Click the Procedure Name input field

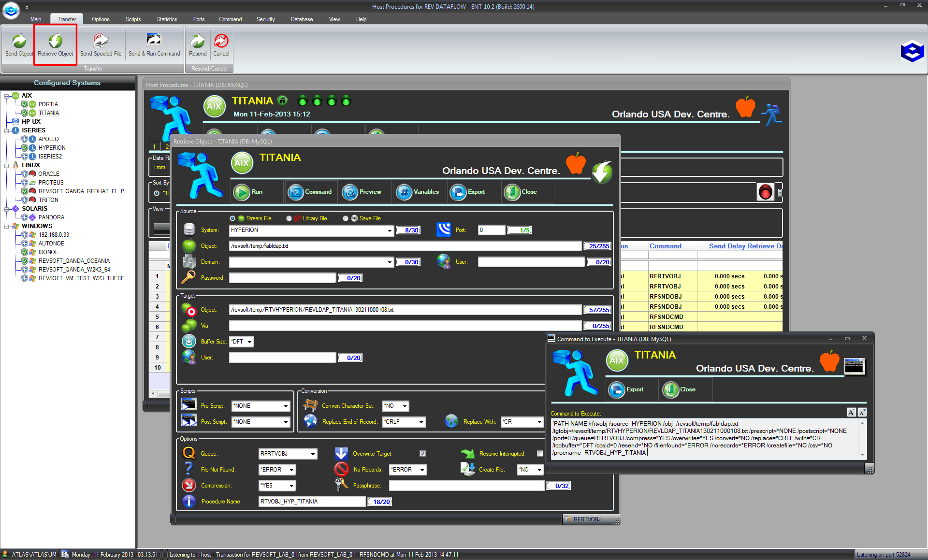coord(312,502)
